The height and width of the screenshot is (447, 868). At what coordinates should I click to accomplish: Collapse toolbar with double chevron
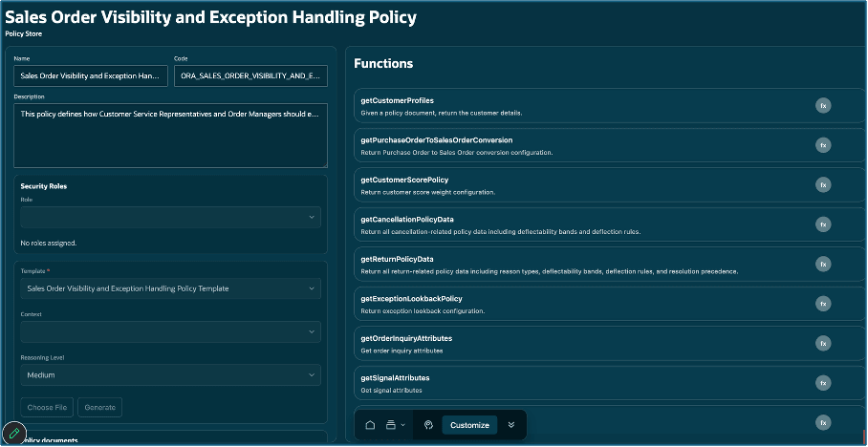coord(510,425)
